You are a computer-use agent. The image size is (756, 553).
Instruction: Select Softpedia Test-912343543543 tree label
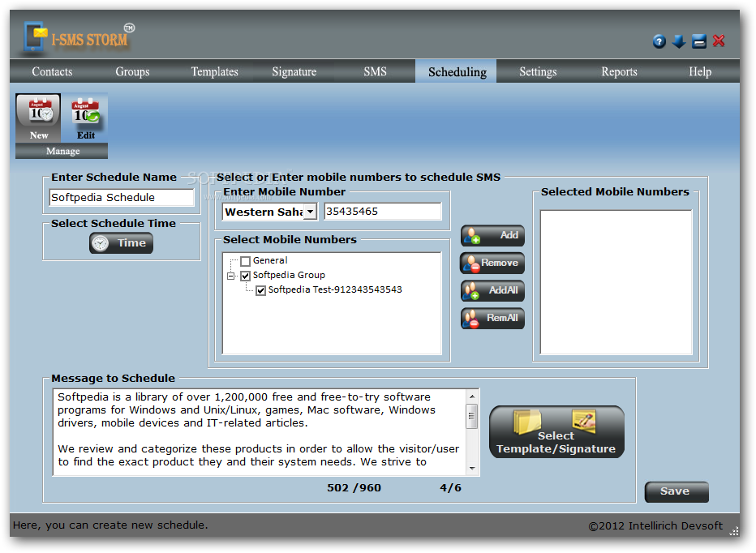point(335,289)
